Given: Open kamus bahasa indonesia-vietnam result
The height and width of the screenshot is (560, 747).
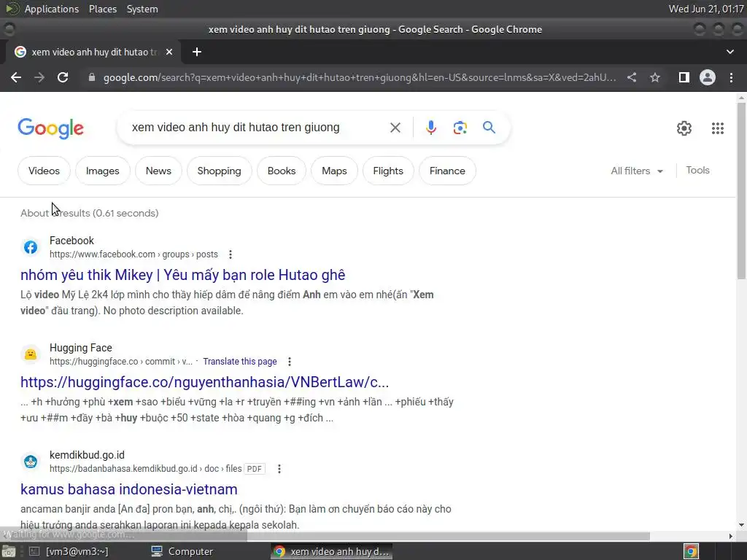Looking at the screenshot, I should [x=128, y=489].
